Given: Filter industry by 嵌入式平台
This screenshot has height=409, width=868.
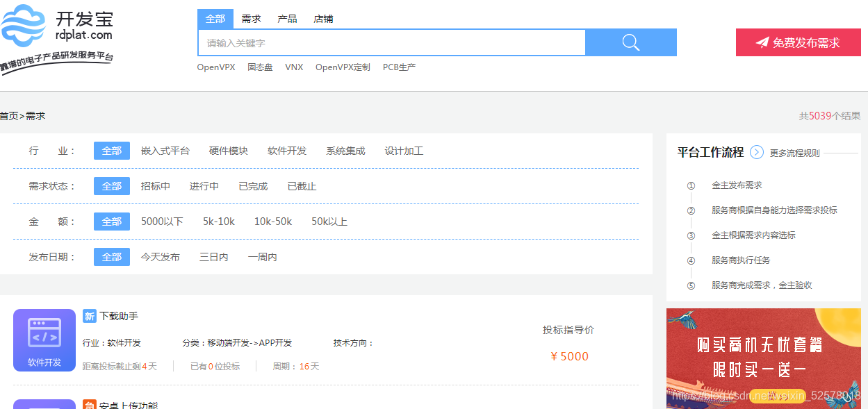Looking at the screenshot, I should point(165,151).
